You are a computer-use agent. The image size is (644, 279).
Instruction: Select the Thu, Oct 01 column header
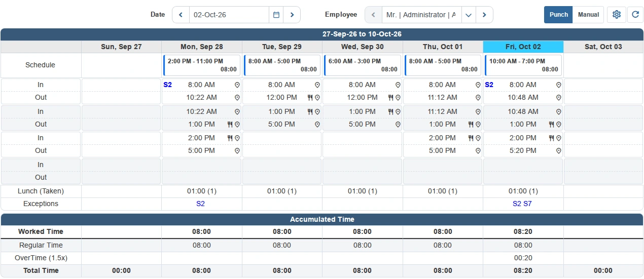pos(443,47)
